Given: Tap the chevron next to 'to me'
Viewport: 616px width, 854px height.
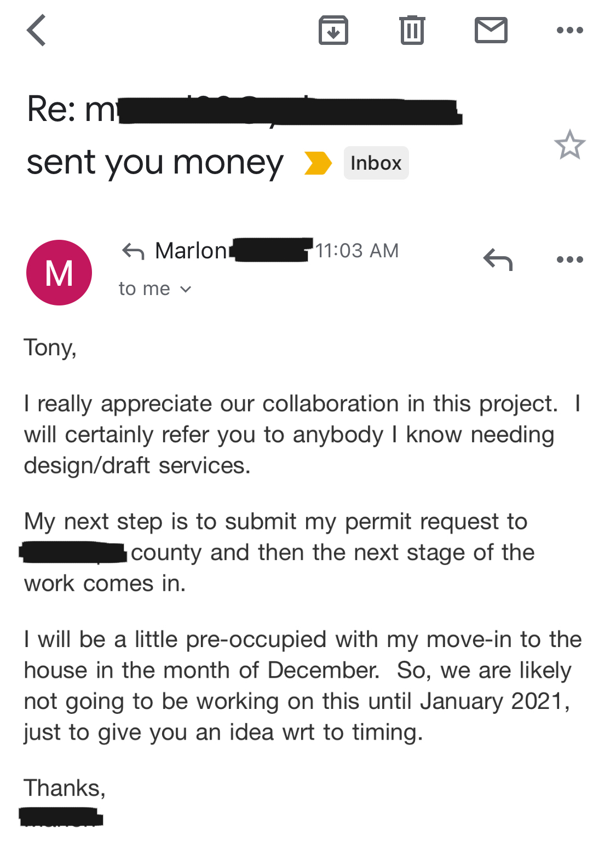Looking at the screenshot, I should point(186,289).
